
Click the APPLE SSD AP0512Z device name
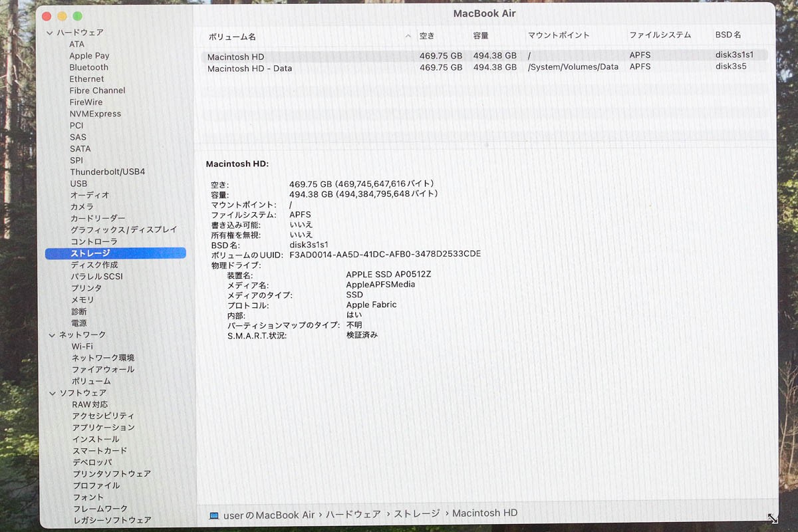point(390,274)
